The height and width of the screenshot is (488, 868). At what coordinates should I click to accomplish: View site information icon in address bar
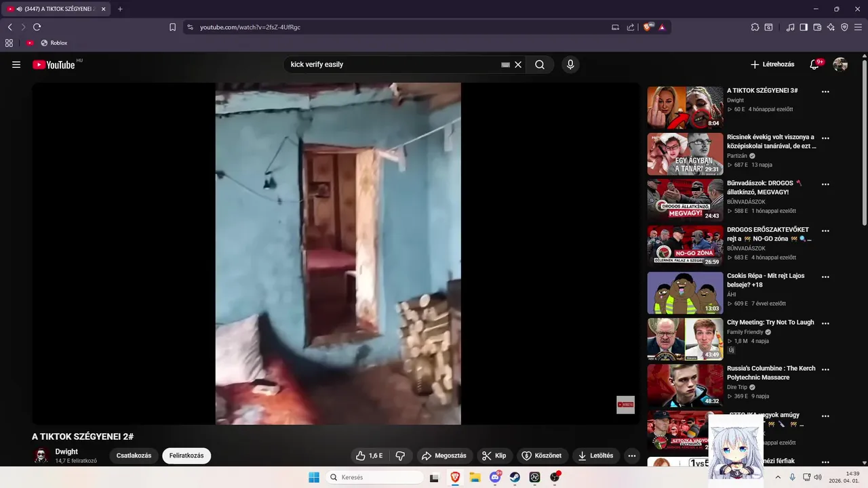tap(190, 27)
